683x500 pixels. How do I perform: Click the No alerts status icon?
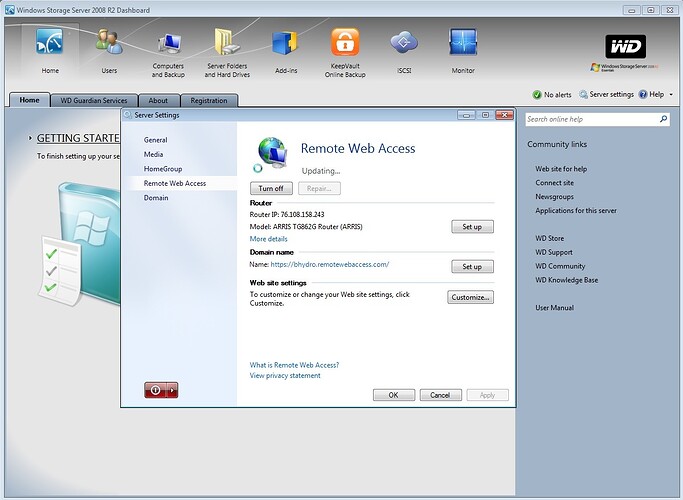(x=537, y=95)
